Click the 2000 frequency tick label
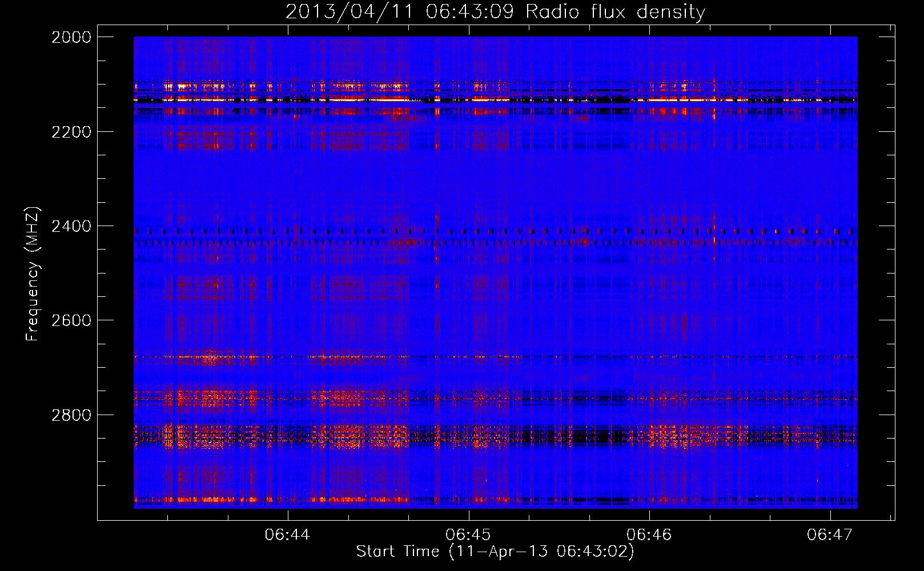 71,37
